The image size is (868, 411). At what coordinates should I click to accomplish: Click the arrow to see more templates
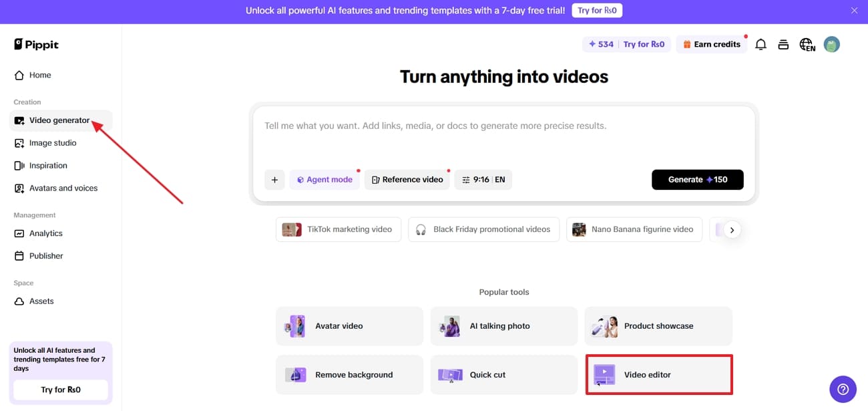click(732, 229)
